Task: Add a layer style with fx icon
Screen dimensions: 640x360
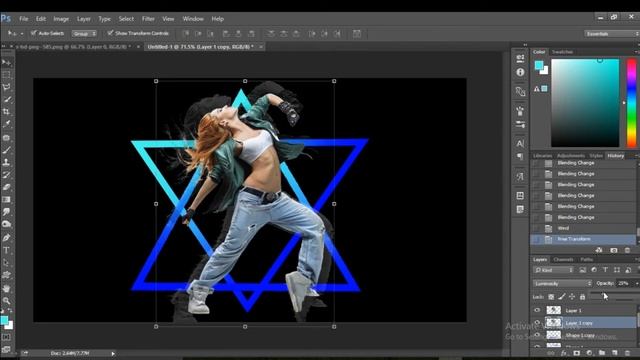Action: click(x=564, y=353)
